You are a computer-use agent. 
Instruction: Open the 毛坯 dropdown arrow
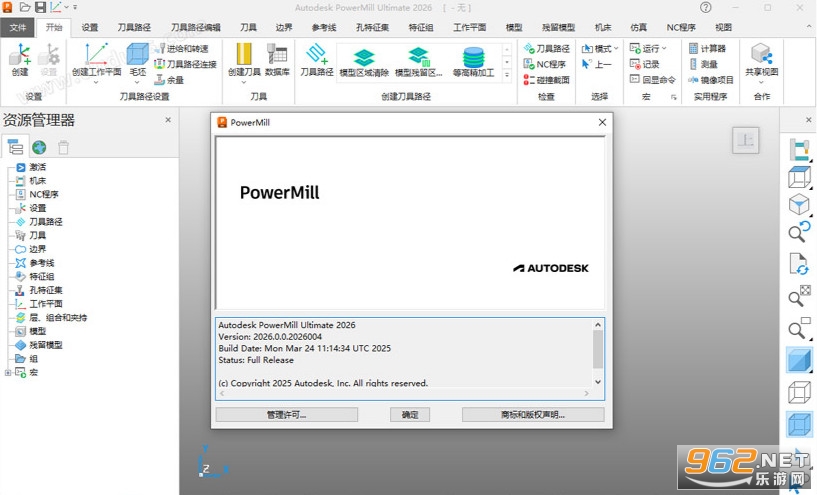click(138, 82)
